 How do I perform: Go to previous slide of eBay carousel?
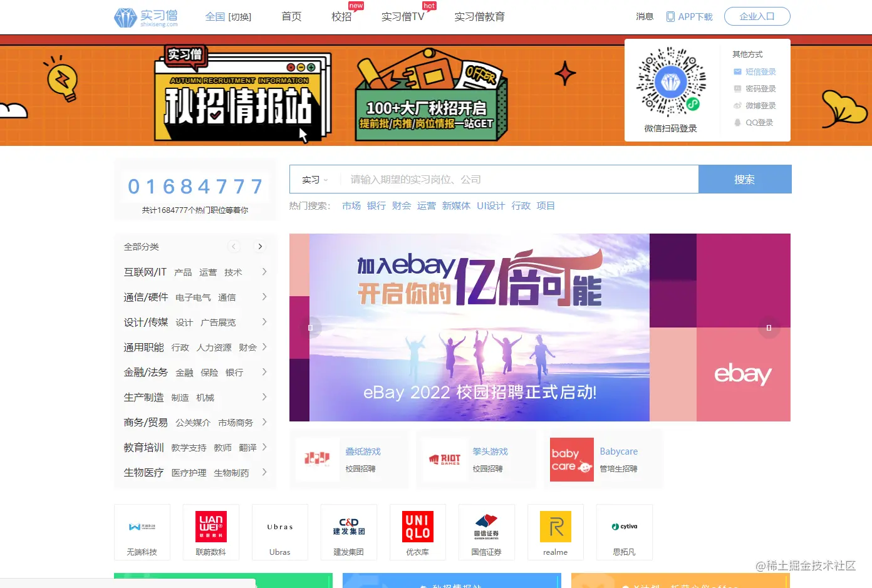point(310,328)
